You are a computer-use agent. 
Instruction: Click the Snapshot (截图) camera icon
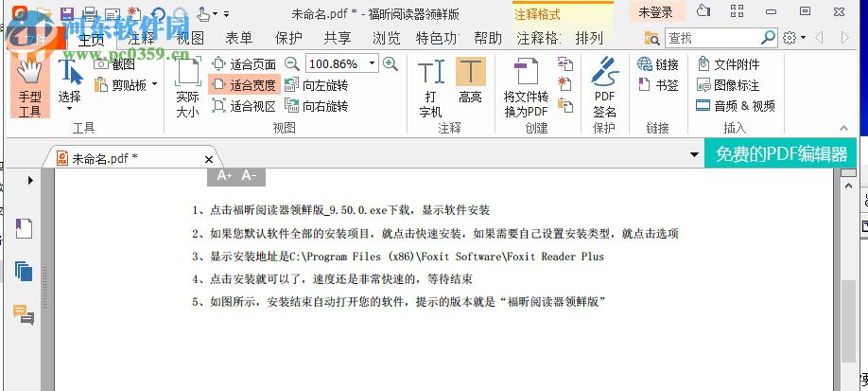101,64
